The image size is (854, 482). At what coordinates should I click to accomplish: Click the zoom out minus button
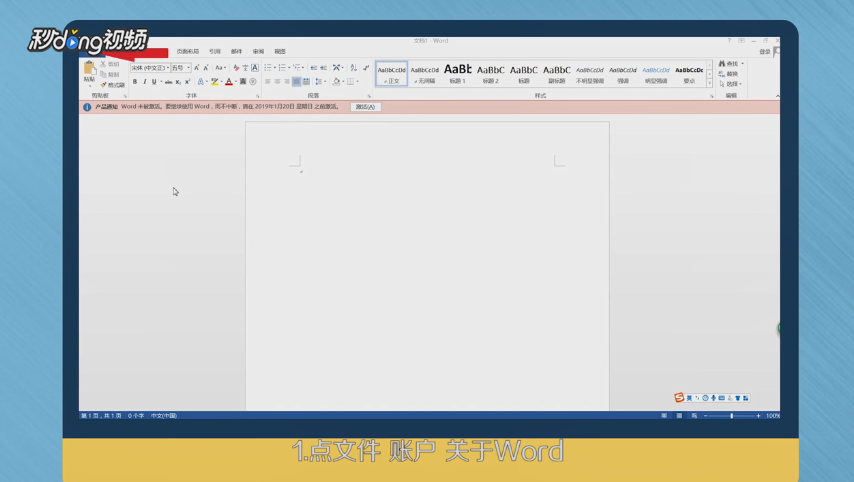(705, 416)
